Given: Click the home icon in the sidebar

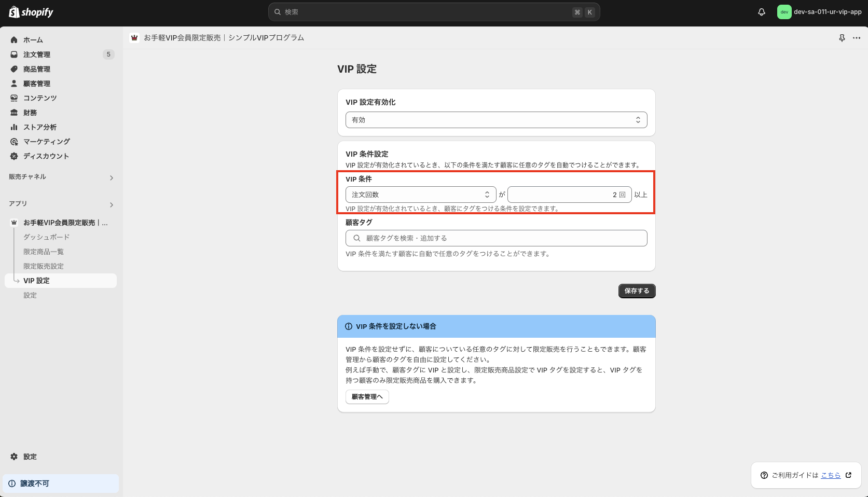Looking at the screenshot, I should pyautogui.click(x=14, y=40).
